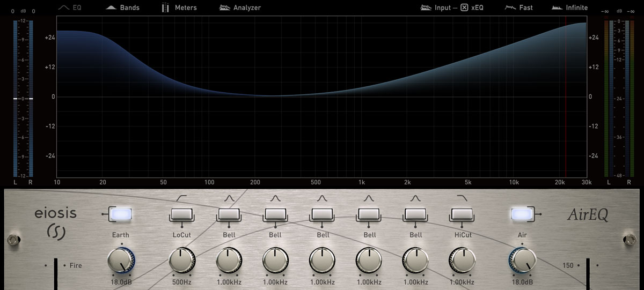Select the Input analyzer source
The image size is (644, 290).
[435, 8]
